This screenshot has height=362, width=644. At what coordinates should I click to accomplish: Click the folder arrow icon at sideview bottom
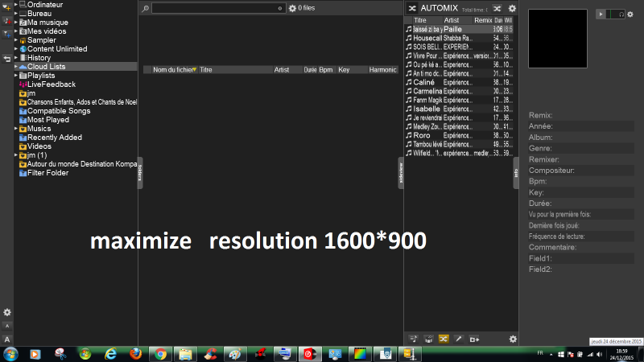(474, 339)
